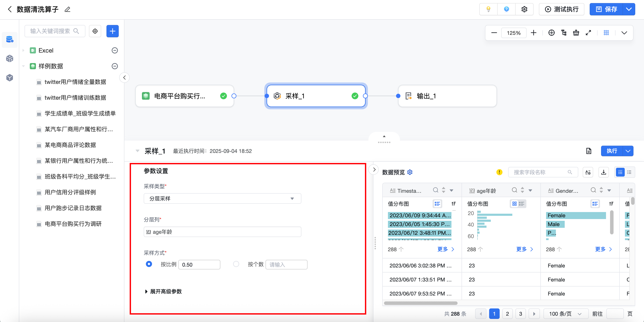The image size is (644, 322).
Task: Click the fullscreen expand canvas icon
Action: point(588,33)
